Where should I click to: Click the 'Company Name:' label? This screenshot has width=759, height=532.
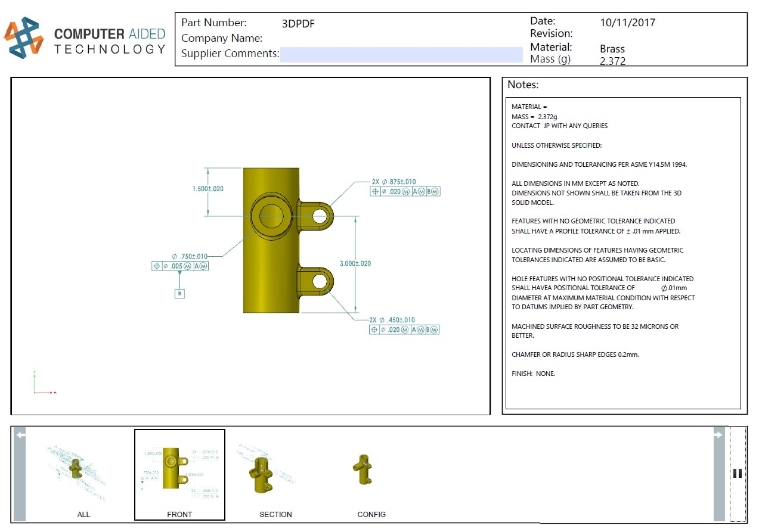point(222,38)
